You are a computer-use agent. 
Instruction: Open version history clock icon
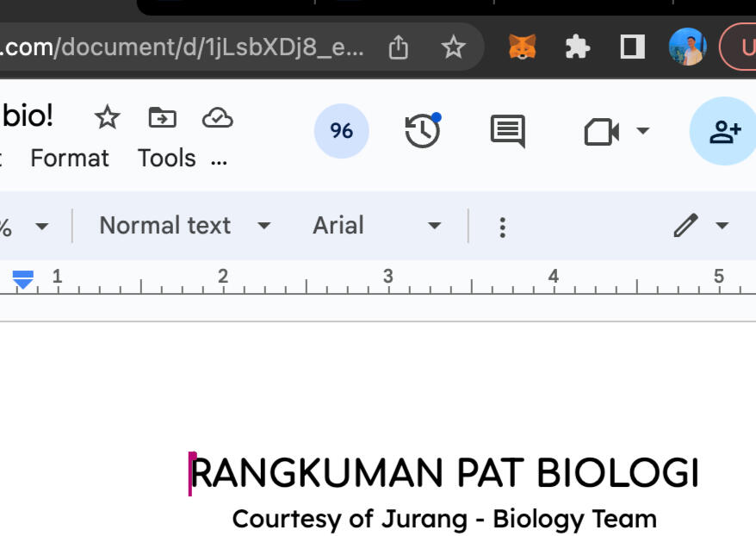[x=421, y=131]
